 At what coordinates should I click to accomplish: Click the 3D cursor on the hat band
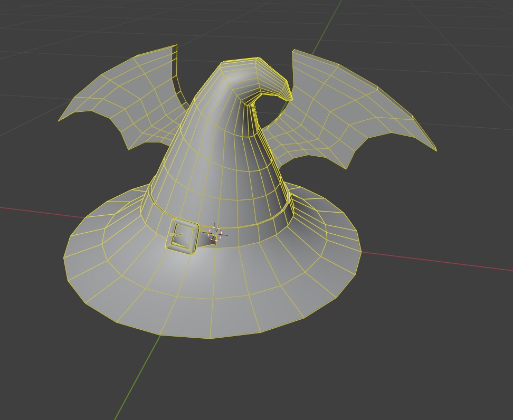pyautogui.click(x=215, y=234)
